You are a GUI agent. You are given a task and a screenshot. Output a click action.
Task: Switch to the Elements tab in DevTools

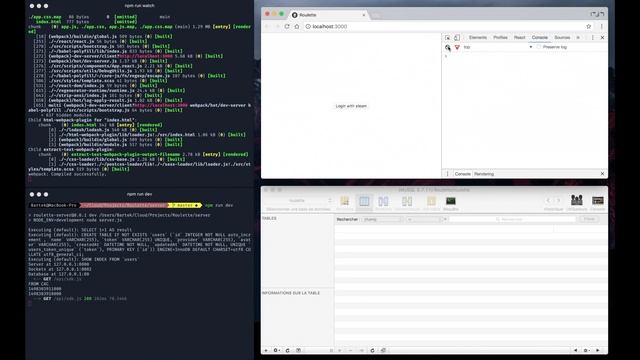pos(478,38)
